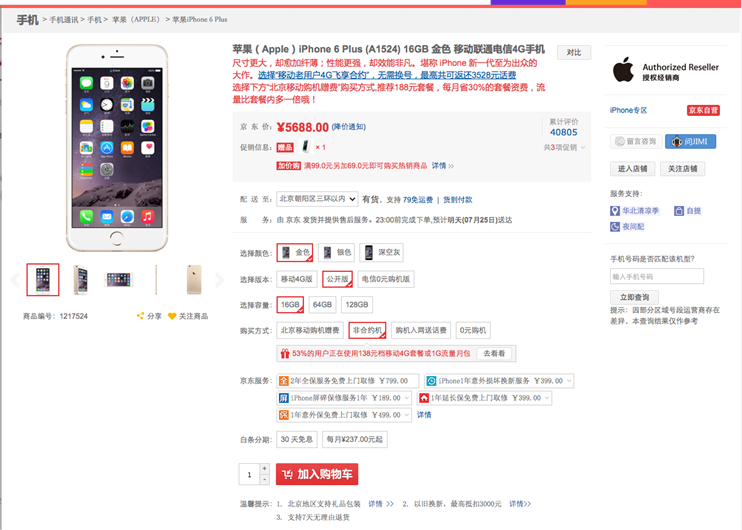Open the iPhone1年意外损坏换新服务 ¥399.00 dropdown

point(499,381)
